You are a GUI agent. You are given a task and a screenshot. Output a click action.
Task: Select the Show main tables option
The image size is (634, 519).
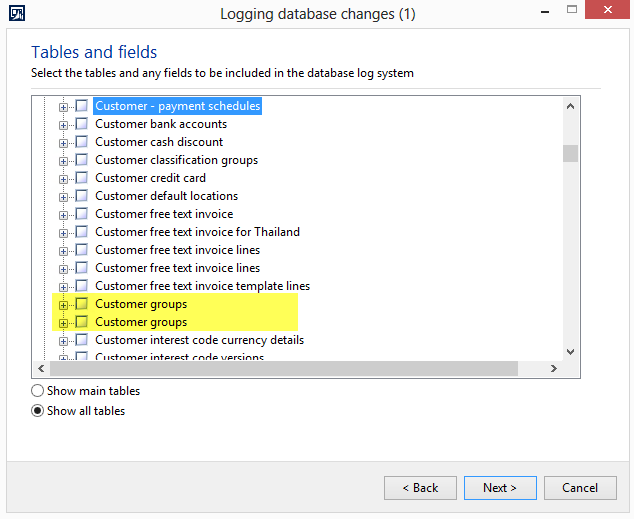pyautogui.click(x=38, y=391)
